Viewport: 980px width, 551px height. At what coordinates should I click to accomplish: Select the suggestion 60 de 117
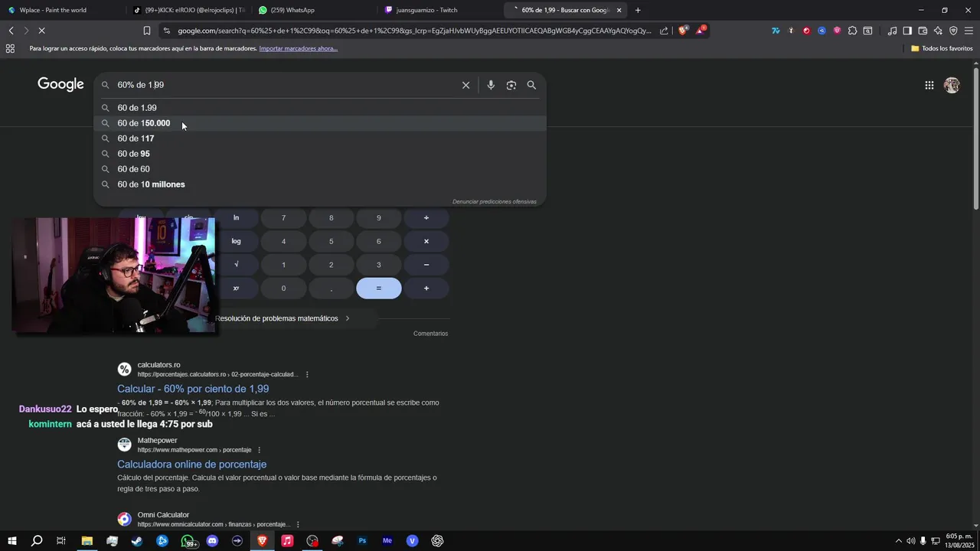tap(320, 139)
